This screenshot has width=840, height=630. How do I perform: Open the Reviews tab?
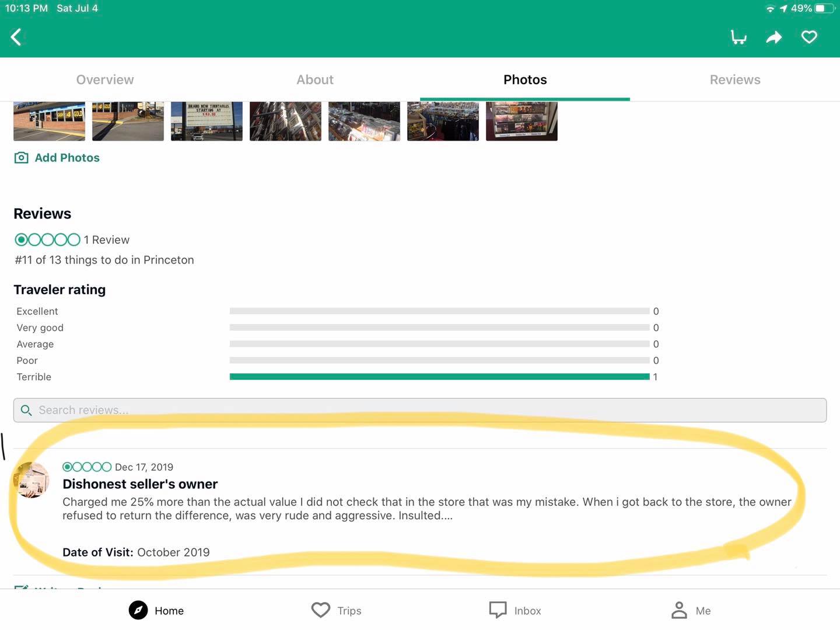point(735,79)
